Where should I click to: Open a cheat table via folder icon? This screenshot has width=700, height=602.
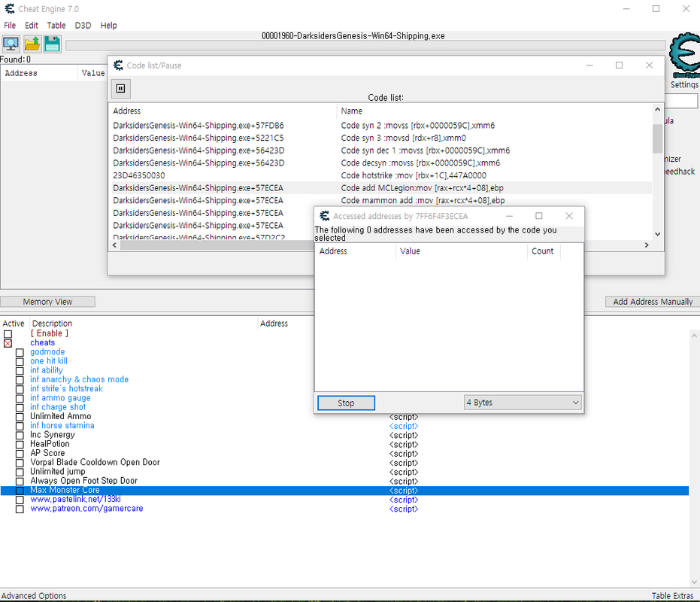pos(32,44)
